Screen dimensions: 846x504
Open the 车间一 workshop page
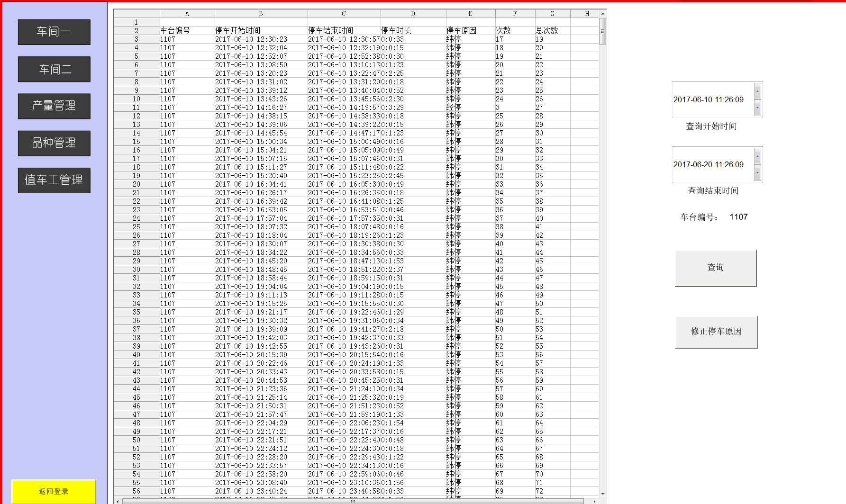54,32
